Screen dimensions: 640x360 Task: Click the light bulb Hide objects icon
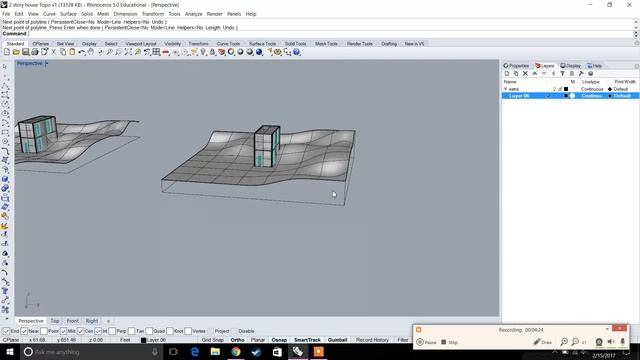click(203, 52)
